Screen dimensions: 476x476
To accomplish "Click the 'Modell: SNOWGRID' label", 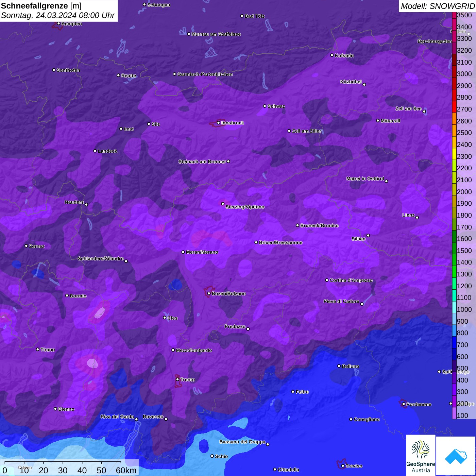I will [x=438, y=6].
